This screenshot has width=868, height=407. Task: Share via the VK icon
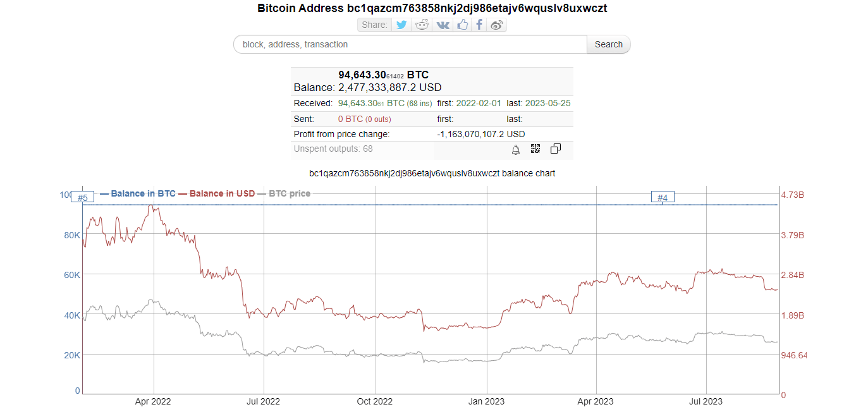tap(443, 25)
